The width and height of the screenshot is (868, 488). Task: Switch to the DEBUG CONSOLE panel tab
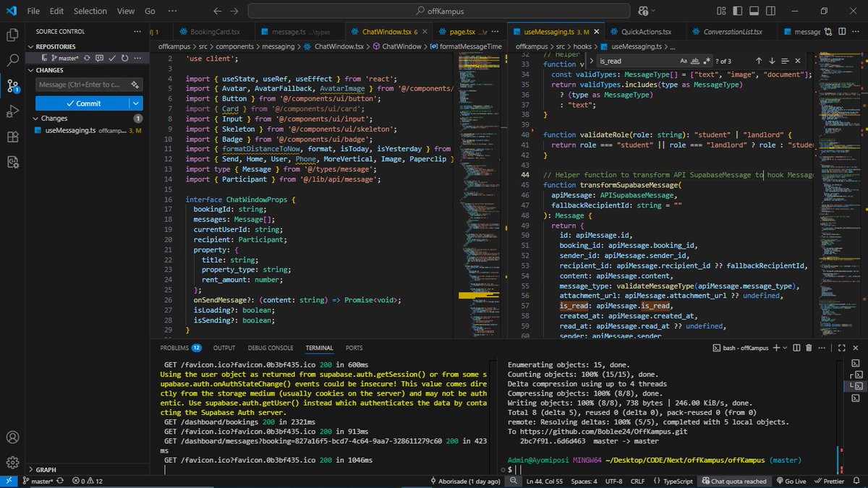[x=270, y=348]
